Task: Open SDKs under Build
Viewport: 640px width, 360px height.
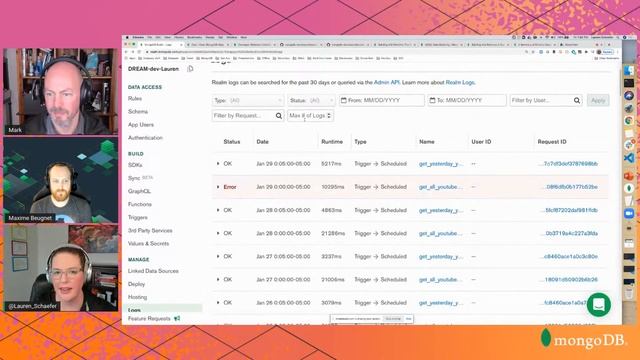Action: pyautogui.click(x=135, y=165)
